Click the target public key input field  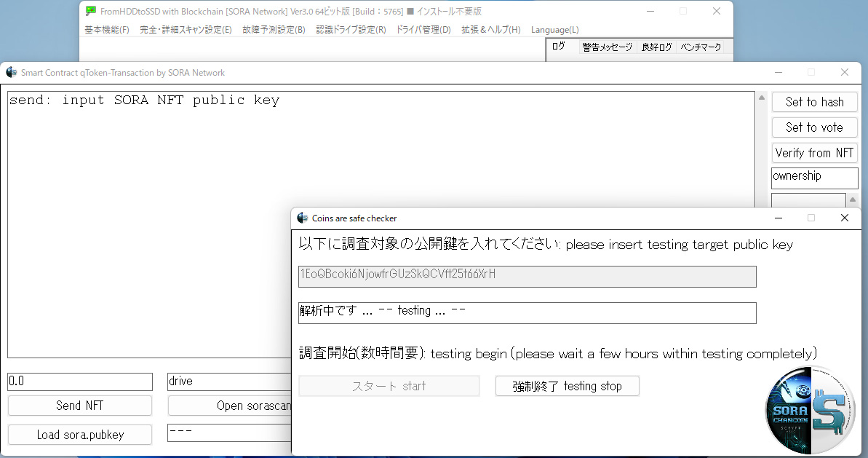[527, 277]
